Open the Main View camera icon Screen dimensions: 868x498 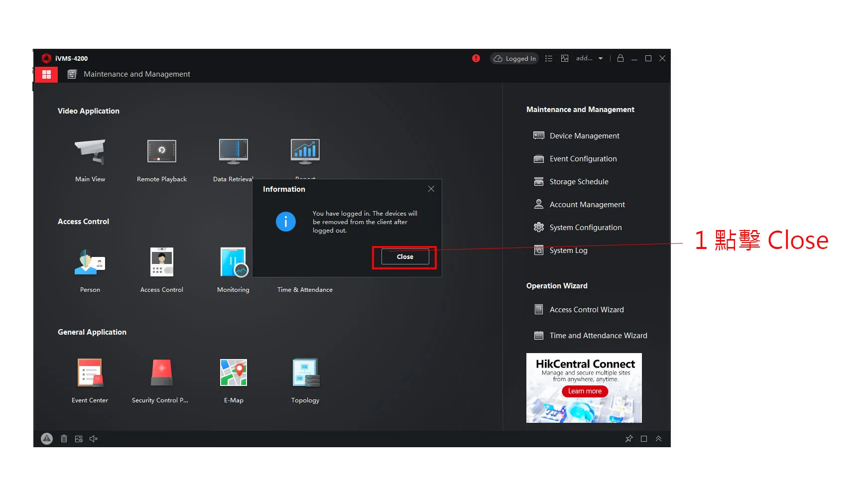[90, 151]
